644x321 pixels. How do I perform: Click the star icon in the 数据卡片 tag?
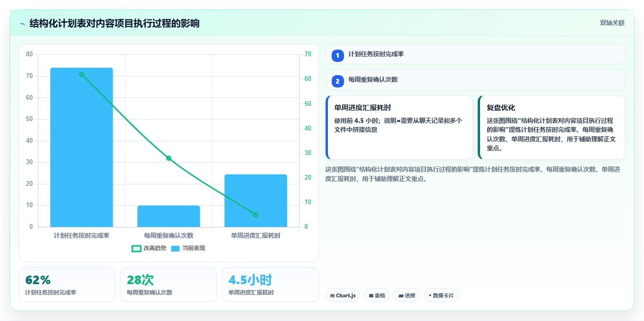[x=430, y=295]
